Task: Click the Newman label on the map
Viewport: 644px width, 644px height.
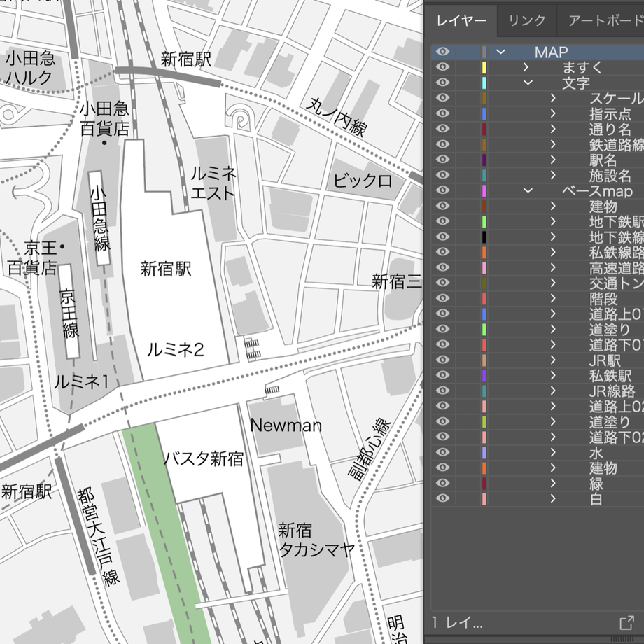Action: point(286,425)
